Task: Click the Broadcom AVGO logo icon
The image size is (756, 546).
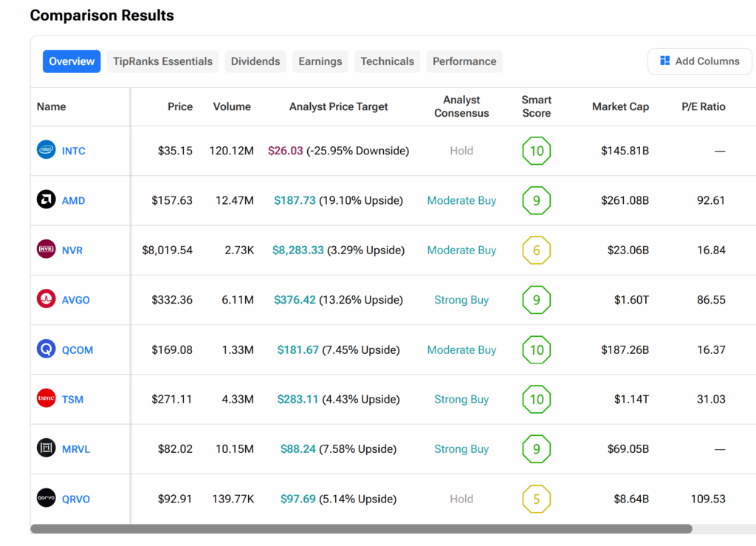Action: click(x=47, y=299)
